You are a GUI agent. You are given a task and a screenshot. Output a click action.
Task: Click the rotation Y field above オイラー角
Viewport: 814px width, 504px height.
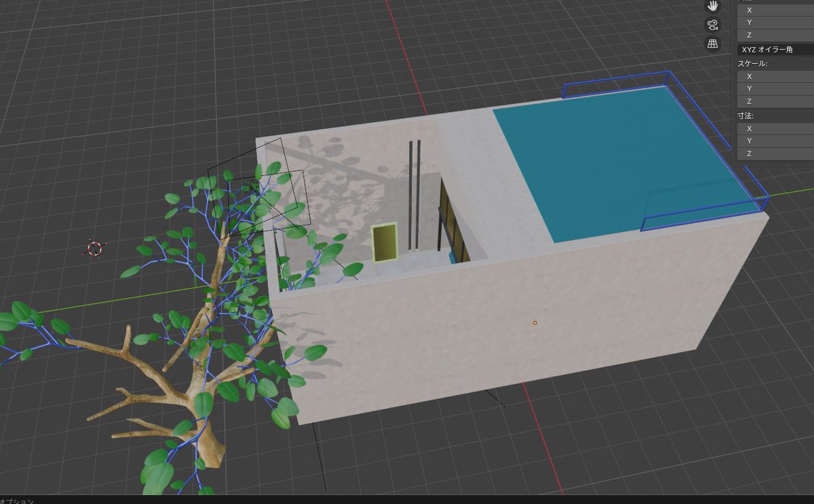click(775, 22)
